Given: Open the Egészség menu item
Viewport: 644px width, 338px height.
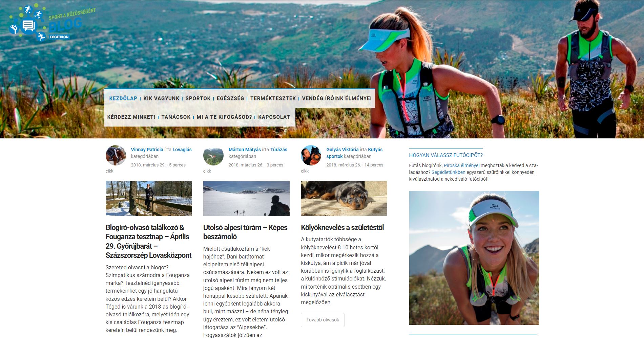Looking at the screenshot, I should click(x=230, y=98).
